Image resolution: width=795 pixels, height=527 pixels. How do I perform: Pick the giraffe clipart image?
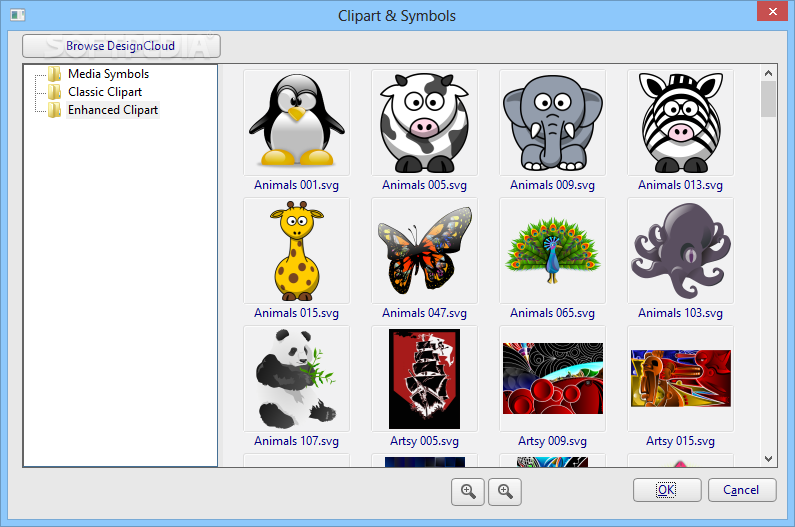(297, 251)
